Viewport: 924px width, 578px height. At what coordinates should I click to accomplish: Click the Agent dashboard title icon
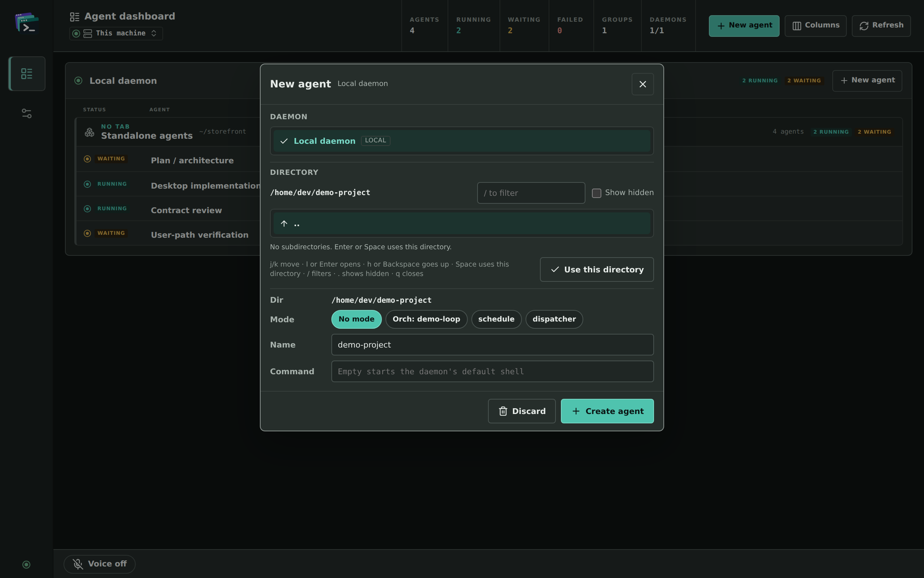pos(74,17)
